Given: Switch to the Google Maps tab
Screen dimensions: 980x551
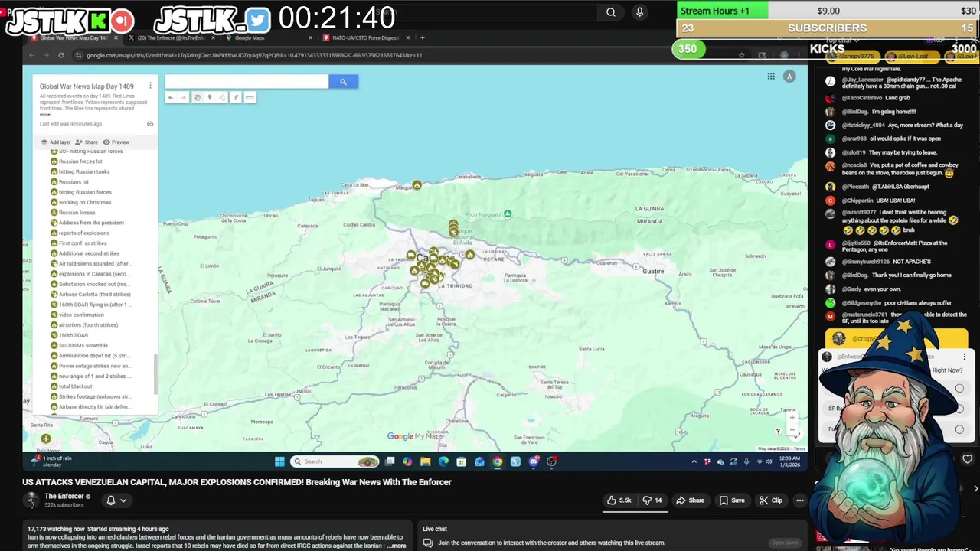Looking at the screenshot, I should (x=269, y=37).
